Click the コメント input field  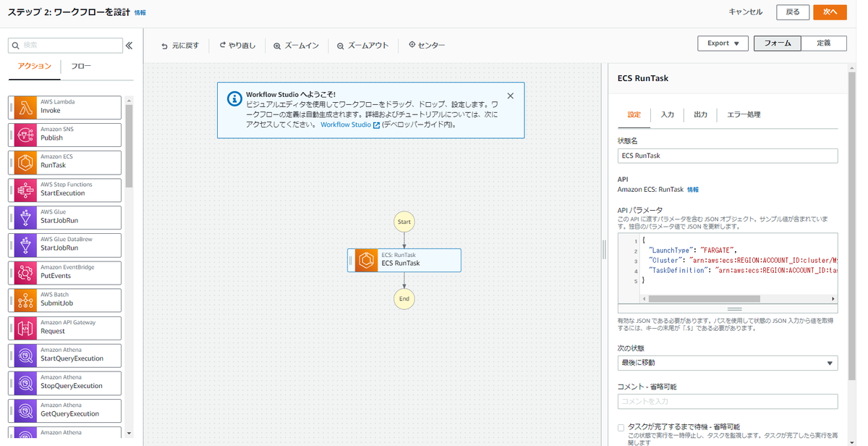727,401
